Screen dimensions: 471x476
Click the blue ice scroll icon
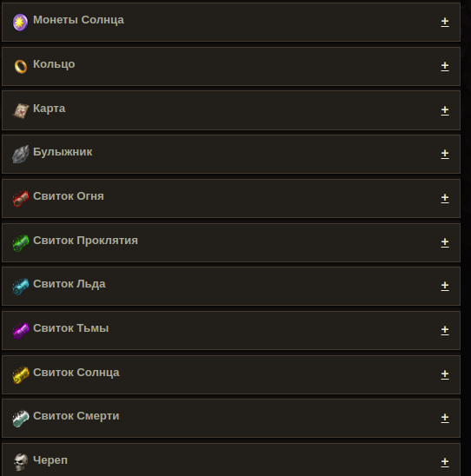pyautogui.click(x=21, y=287)
